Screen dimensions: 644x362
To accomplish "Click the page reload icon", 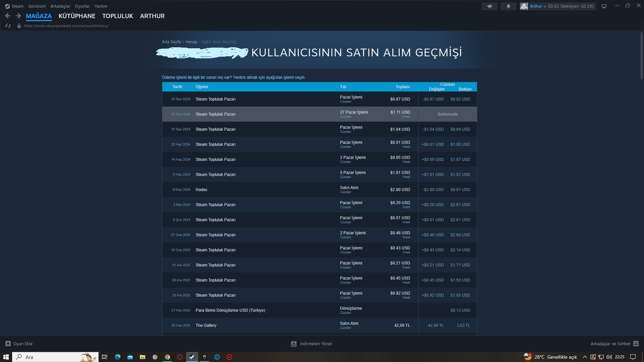I will [x=8, y=26].
